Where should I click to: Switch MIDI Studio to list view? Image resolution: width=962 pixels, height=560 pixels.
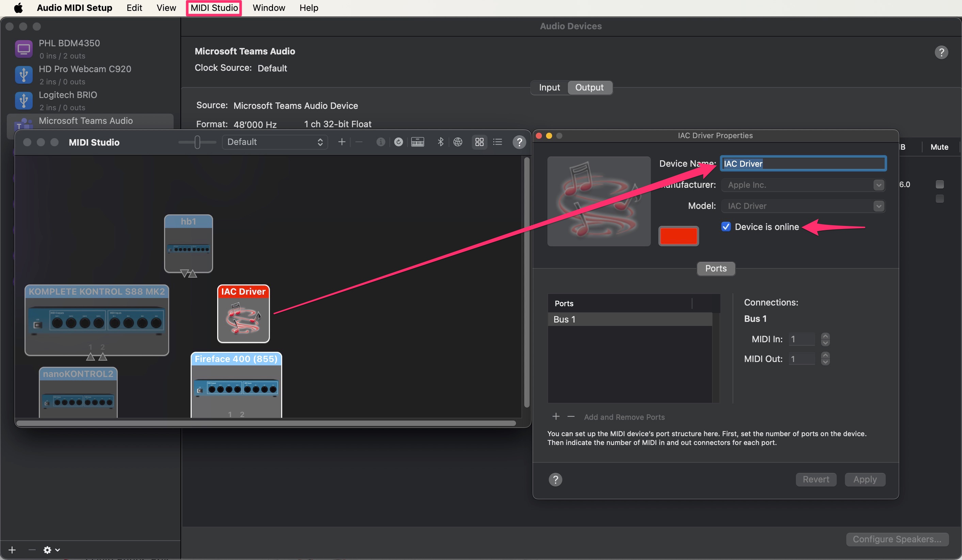(497, 142)
